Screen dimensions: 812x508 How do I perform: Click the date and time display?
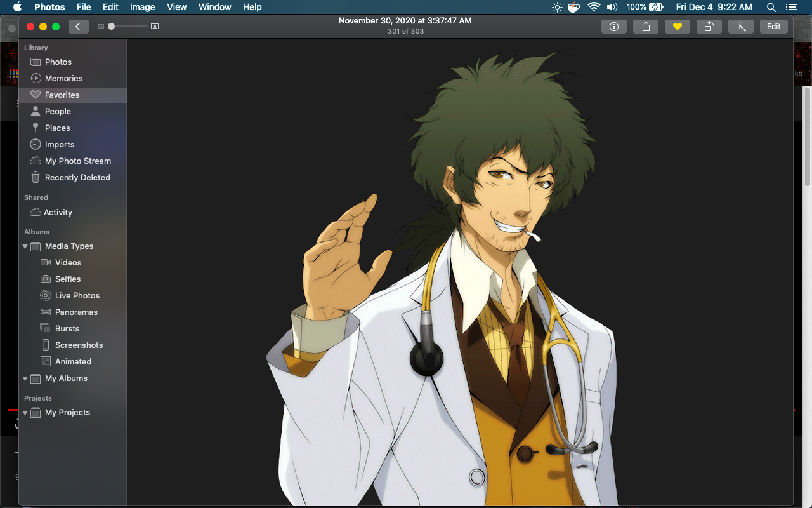point(714,7)
